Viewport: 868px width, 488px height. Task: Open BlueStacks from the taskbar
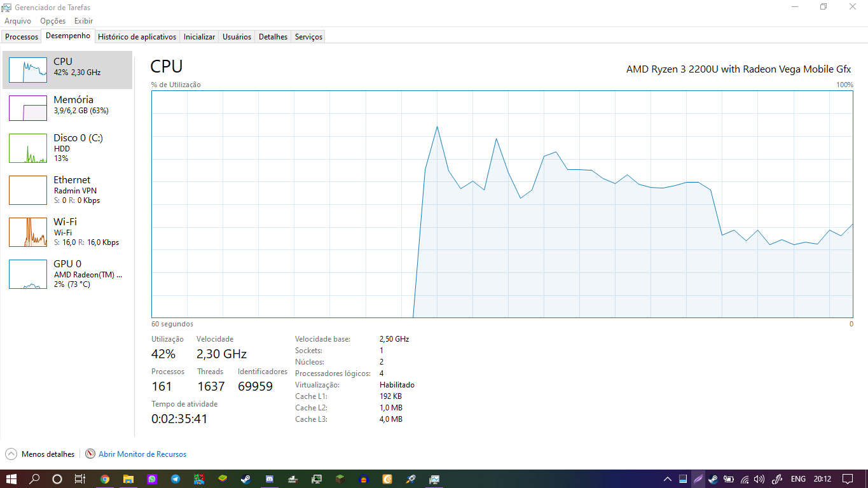pyautogui.click(x=223, y=478)
